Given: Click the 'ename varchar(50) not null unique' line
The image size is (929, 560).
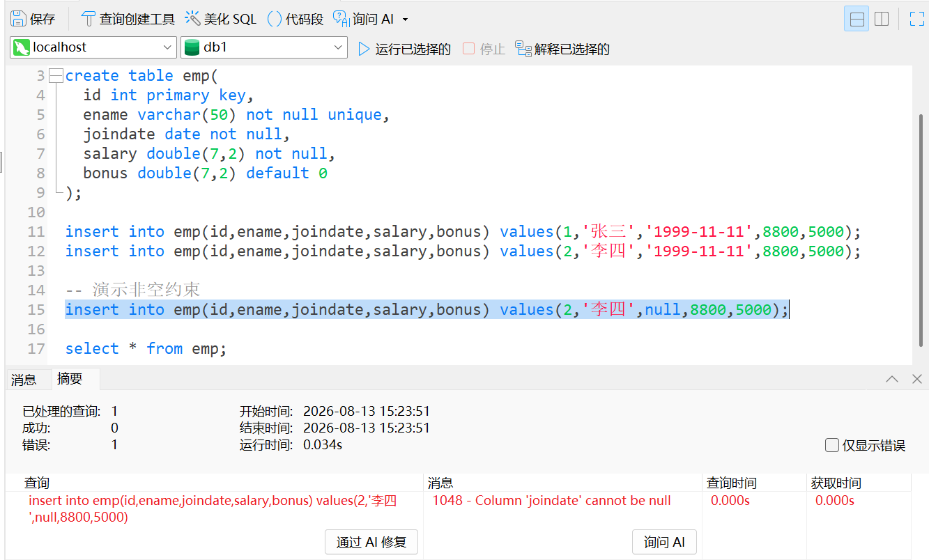Looking at the screenshot, I should pos(236,114).
